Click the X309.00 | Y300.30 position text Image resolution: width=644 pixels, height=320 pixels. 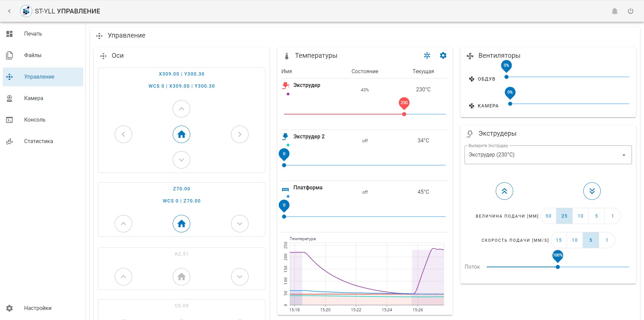click(x=181, y=74)
